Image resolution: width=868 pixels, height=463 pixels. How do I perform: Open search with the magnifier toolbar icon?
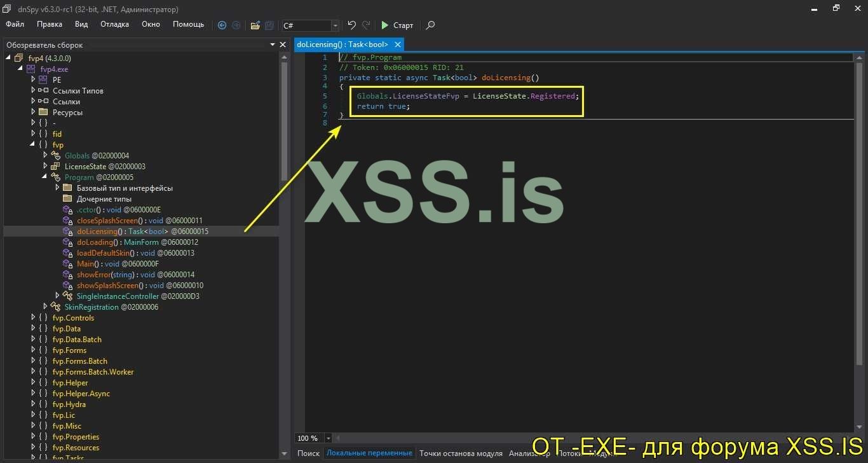coord(430,25)
